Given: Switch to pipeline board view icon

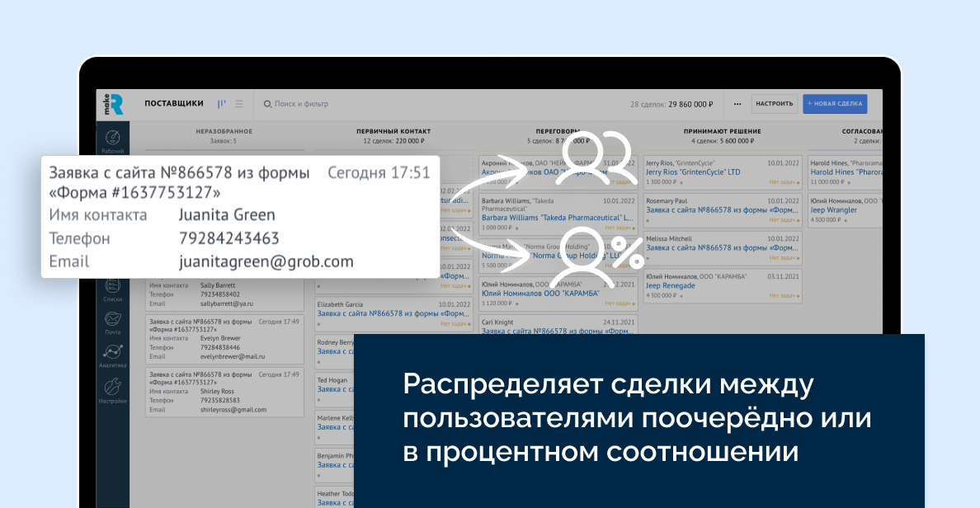Looking at the screenshot, I should click(x=221, y=104).
